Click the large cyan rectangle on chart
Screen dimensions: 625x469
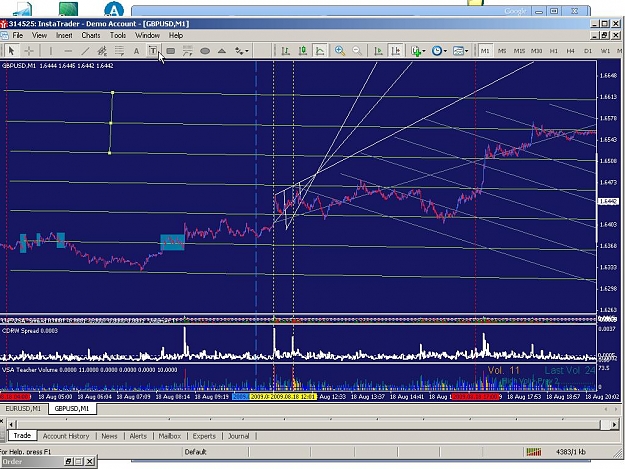click(x=172, y=242)
